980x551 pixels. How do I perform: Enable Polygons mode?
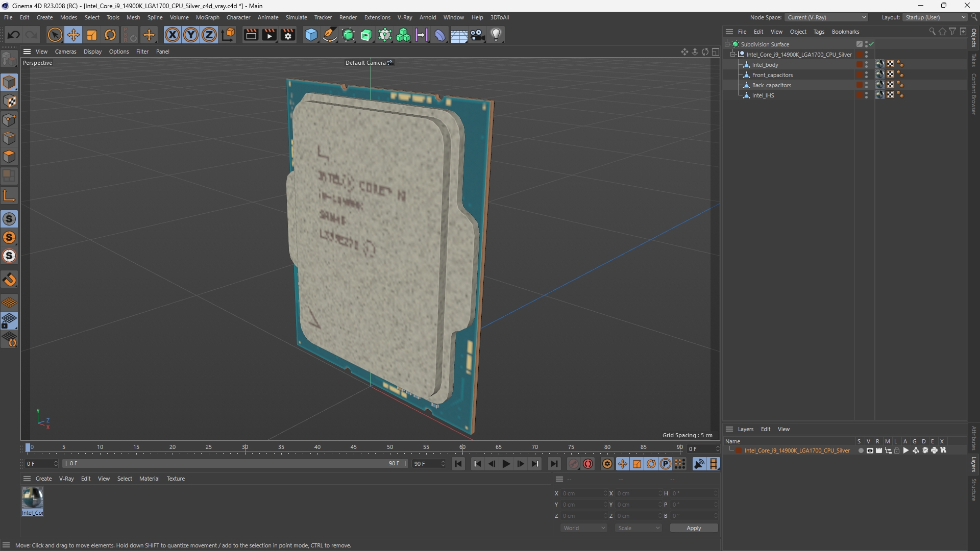[x=9, y=157]
